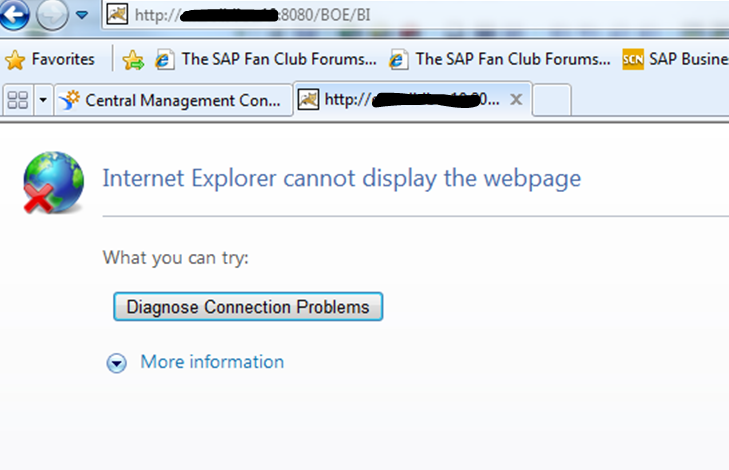Click the 'Internet Explorer cannot display the webpage' heading
The width and height of the screenshot is (729, 470).
tap(342, 179)
